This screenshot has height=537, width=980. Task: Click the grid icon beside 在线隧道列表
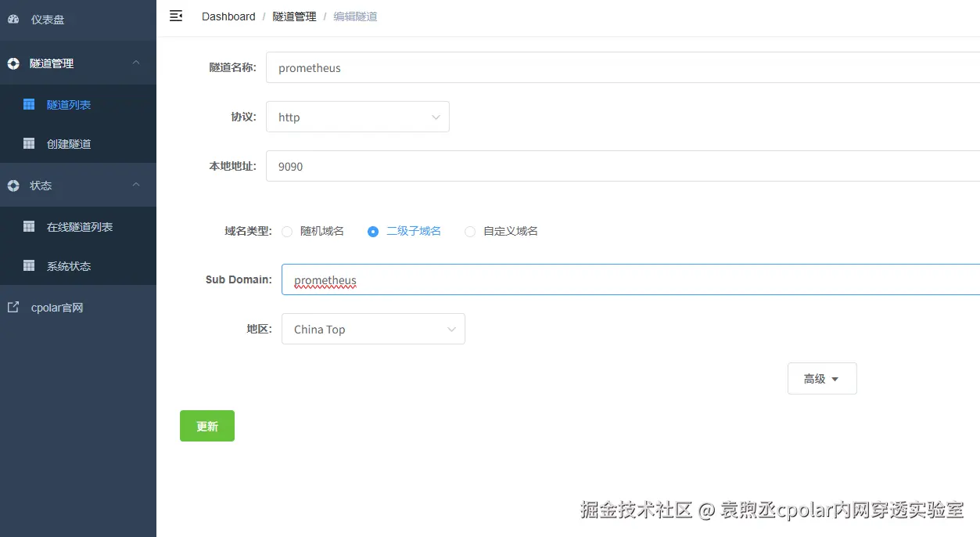coord(29,226)
